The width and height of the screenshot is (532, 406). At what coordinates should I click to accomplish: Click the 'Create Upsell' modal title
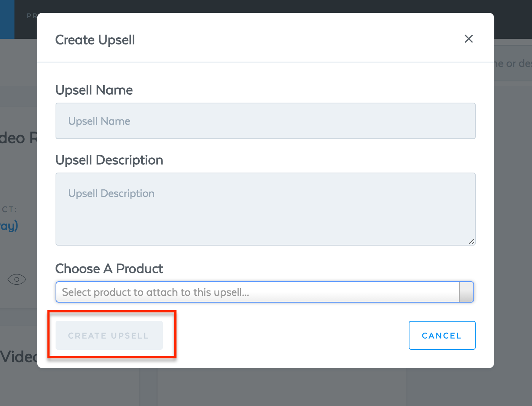95,40
